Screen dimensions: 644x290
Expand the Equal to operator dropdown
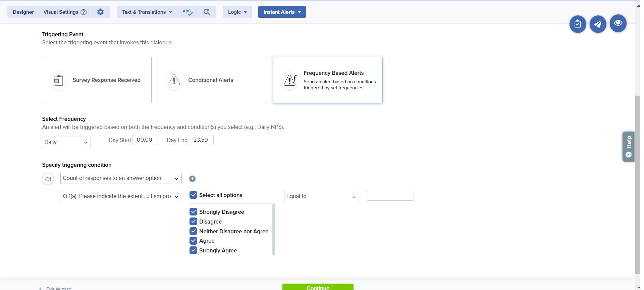pyautogui.click(x=321, y=196)
